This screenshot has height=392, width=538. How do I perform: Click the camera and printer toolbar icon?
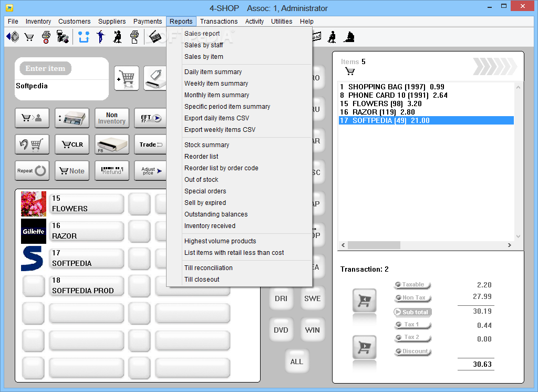(x=63, y=37)
